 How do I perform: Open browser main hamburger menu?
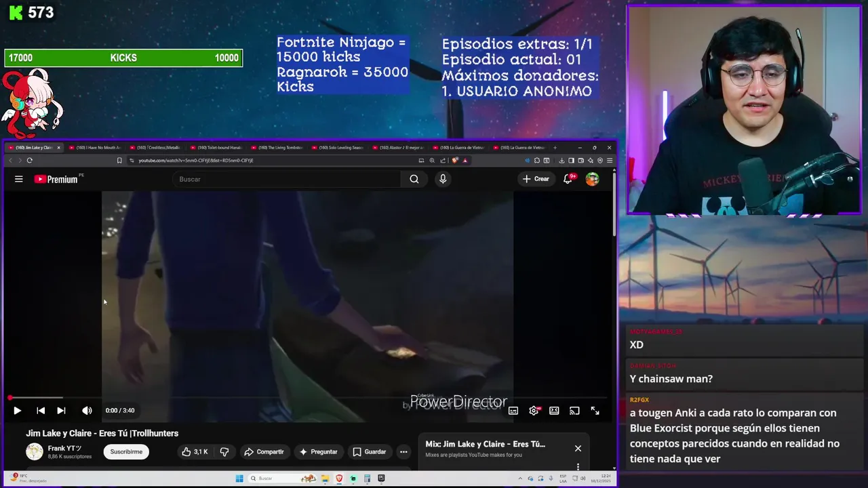pyautogui.click(x=610, y=161)
